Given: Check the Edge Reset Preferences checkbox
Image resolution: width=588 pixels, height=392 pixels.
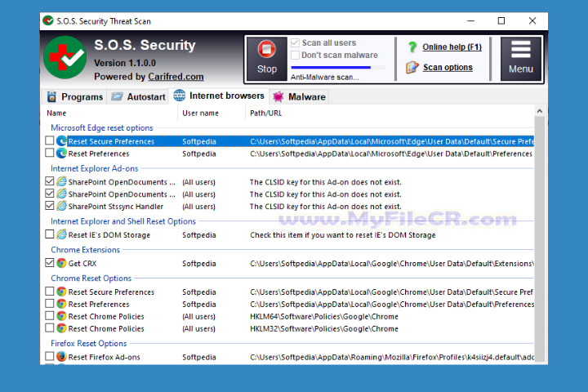Looking at the screenshot, I should (50, 153).
